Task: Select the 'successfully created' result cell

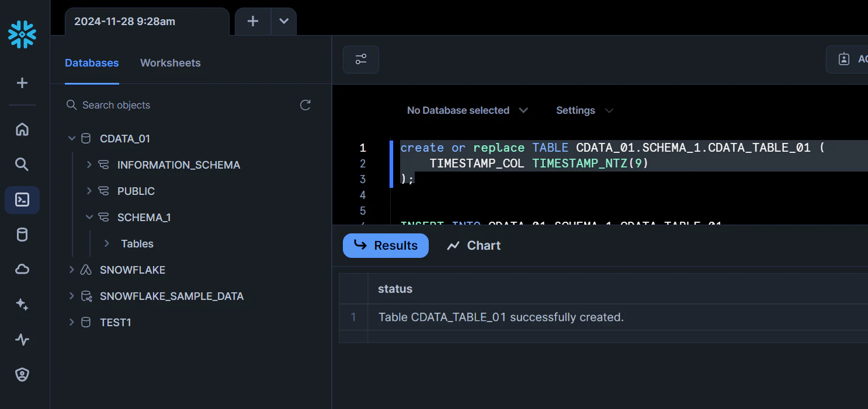Action: (501, 317)
